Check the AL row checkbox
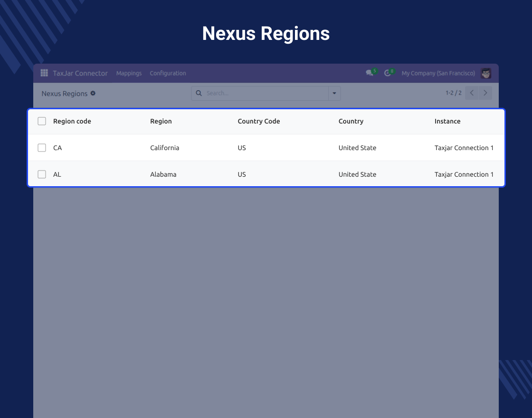This screenshot has height=418, width=532. tap(42, 174)
